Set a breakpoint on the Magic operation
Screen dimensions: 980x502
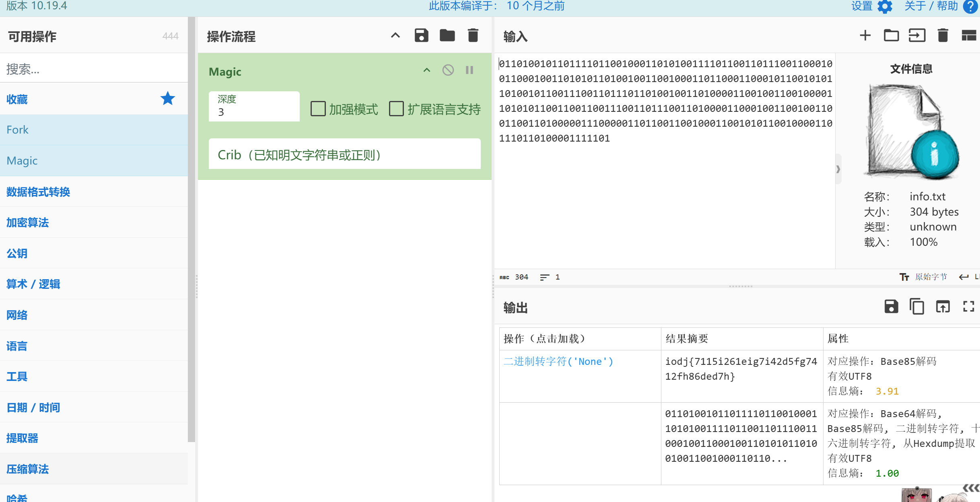pyautogui.click(x=469, y=70)
